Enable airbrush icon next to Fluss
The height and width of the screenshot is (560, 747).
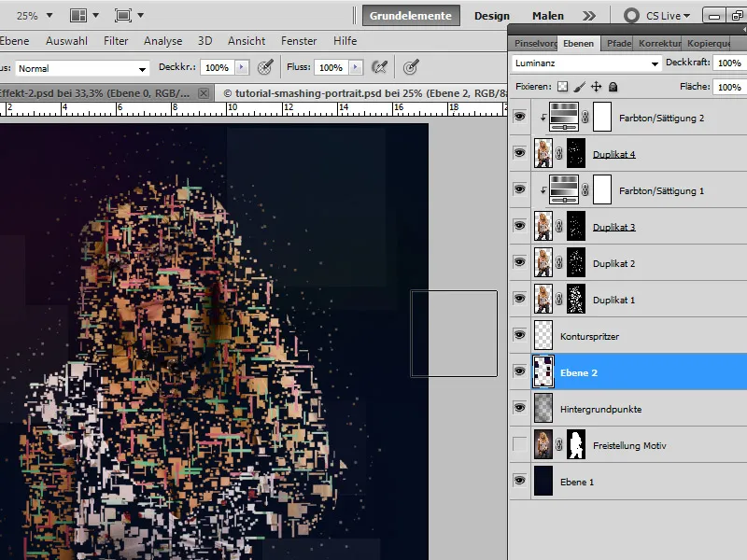coord(379,67)
